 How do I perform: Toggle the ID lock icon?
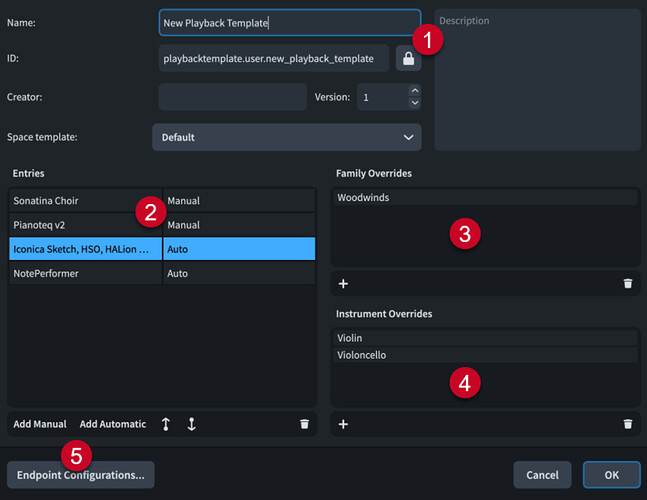coord(408,59)
